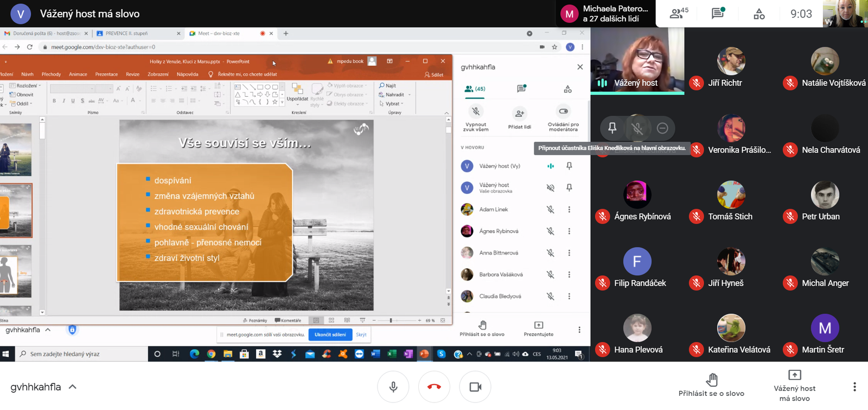868x410 pixels.
Task: Pin Vážený host (Vy) in the participant list
Action: pyautogui.click(x=569, y=166)
